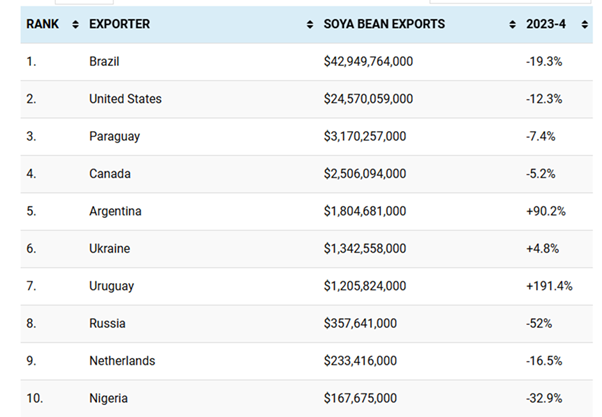
Task: Click Brazil's $42,949,764,000 export value
Action: click(x=368, y=62)
